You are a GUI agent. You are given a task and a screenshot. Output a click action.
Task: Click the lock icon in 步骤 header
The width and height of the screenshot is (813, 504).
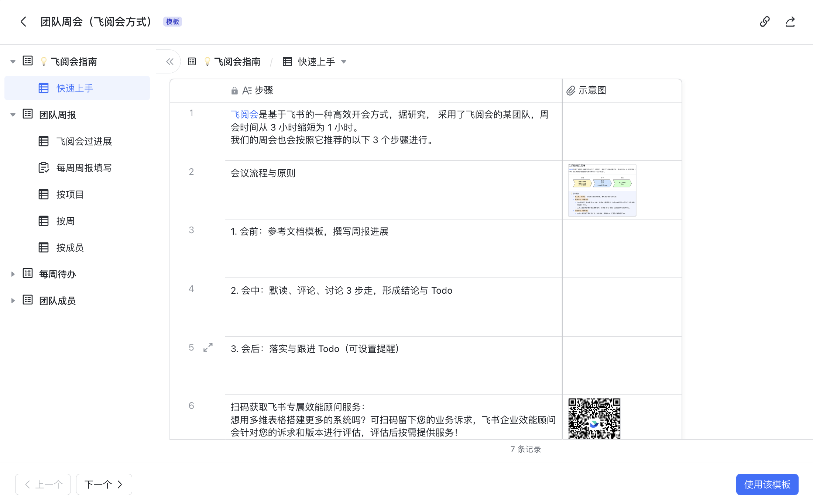coord(234,91)
